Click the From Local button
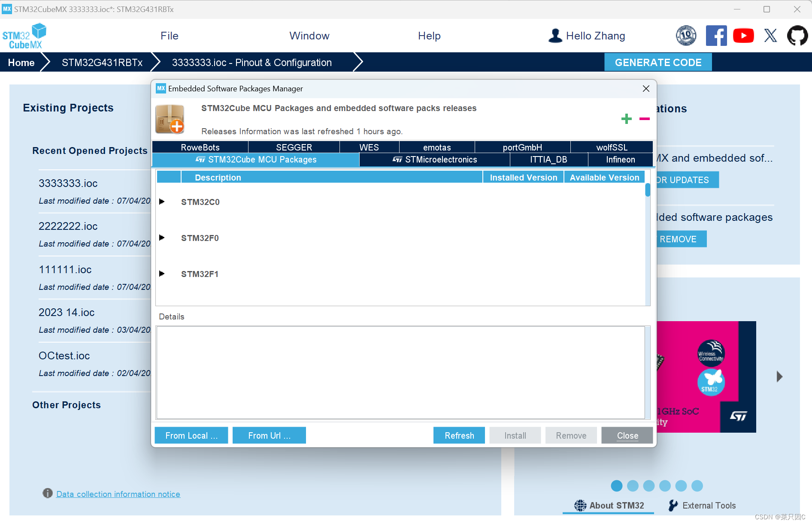 tap(191, 435)
